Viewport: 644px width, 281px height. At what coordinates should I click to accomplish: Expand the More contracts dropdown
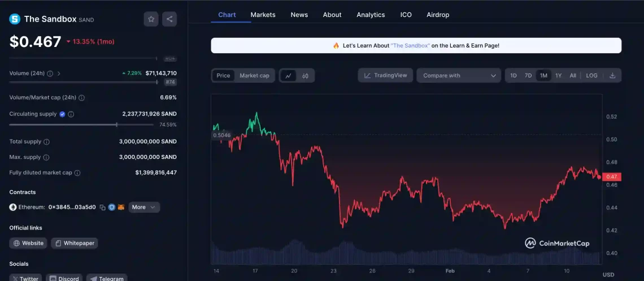coord(144,207)
